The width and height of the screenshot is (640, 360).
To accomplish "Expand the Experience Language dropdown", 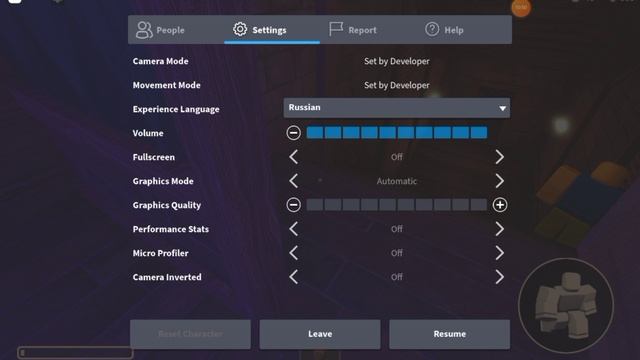I will (397, 108).
